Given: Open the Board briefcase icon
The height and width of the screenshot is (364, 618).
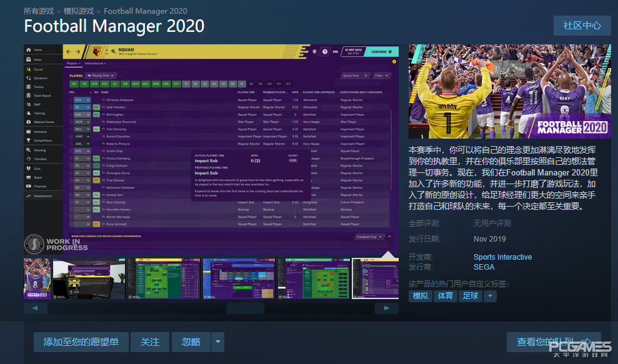Looking at the screenshot, I should click(x=28, y=177).
